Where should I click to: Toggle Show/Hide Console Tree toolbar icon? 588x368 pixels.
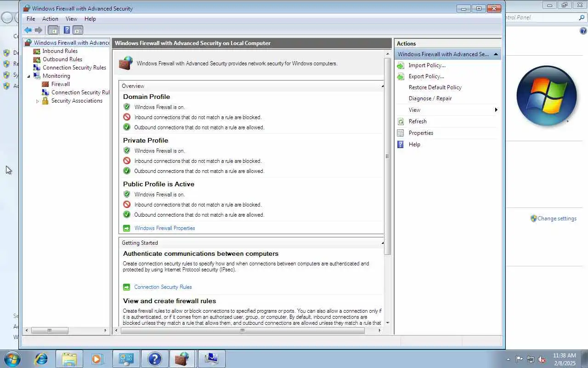[x=53, y=30]
